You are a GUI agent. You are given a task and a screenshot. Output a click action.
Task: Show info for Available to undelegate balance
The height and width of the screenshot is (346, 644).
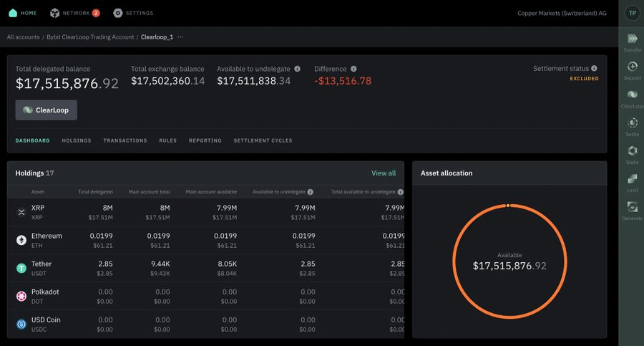[297, 69]
